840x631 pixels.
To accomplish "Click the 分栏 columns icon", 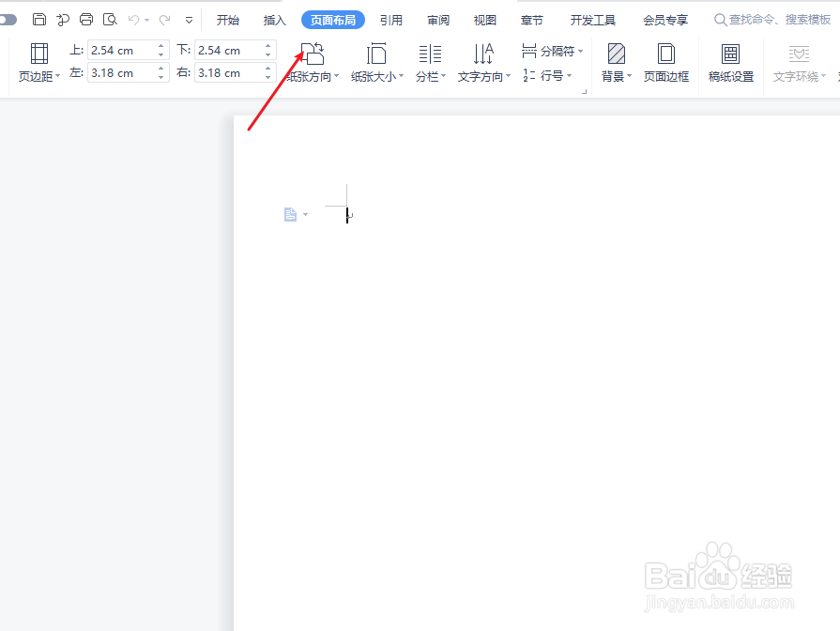I will tap(430, 54).
